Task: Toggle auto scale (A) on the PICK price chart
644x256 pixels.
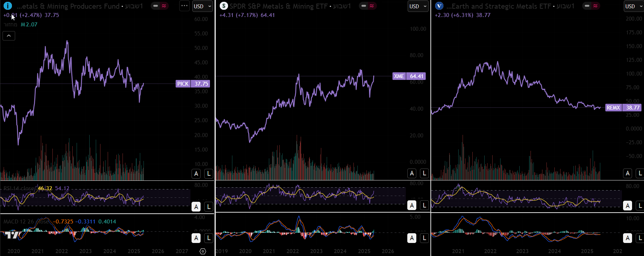Action: [196, 174]
